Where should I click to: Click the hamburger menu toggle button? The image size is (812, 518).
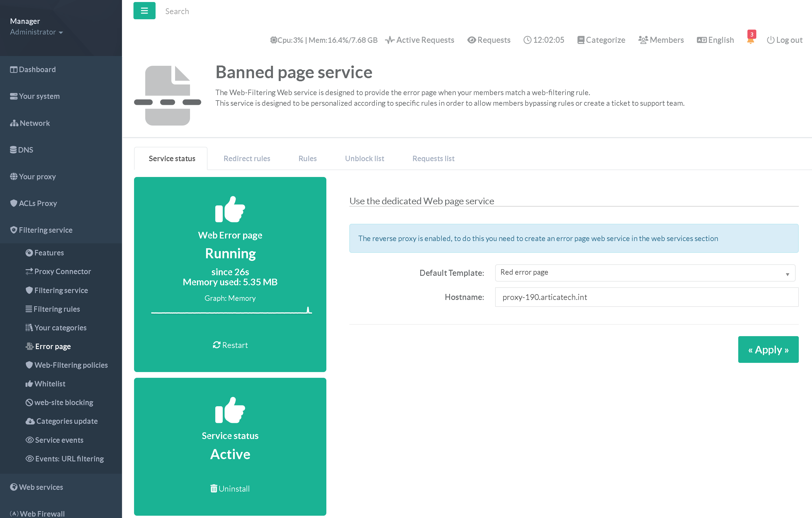pos(144,11)
